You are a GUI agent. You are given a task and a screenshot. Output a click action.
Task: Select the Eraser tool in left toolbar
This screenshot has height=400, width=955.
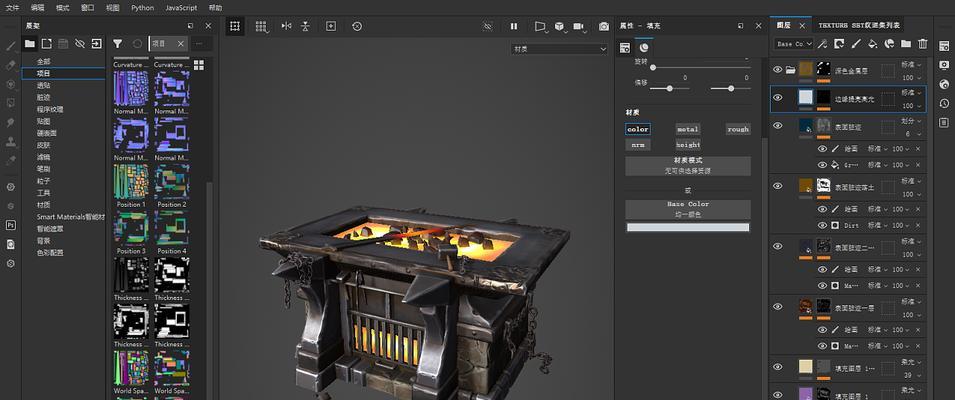coord(10,65)
